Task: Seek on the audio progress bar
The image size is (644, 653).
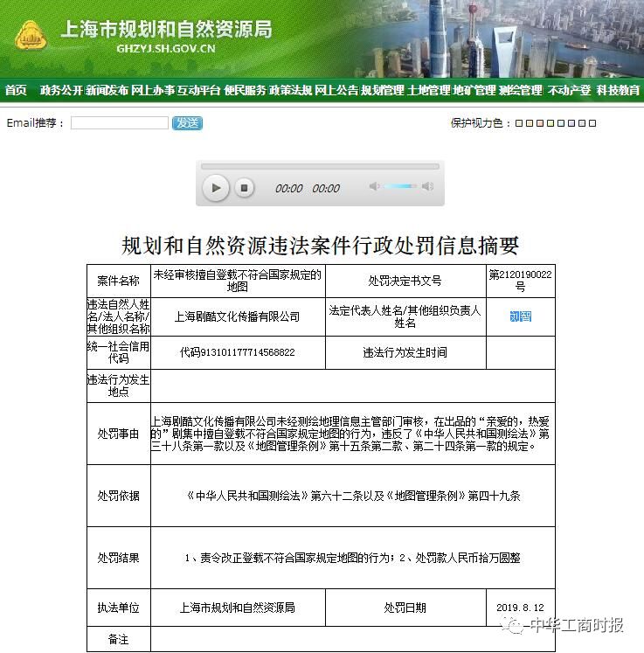Action: tap(320, 166)
